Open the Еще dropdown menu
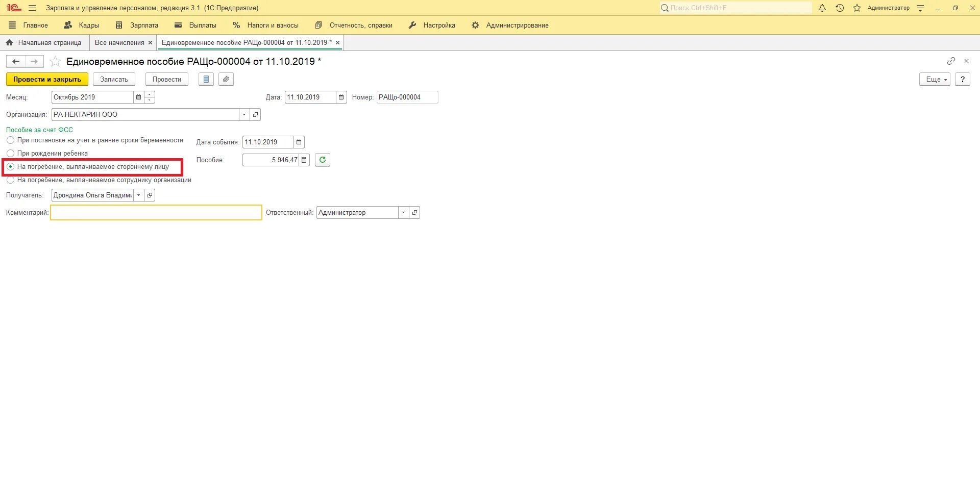Screen dimensions: 980x502 pos(935,79)
